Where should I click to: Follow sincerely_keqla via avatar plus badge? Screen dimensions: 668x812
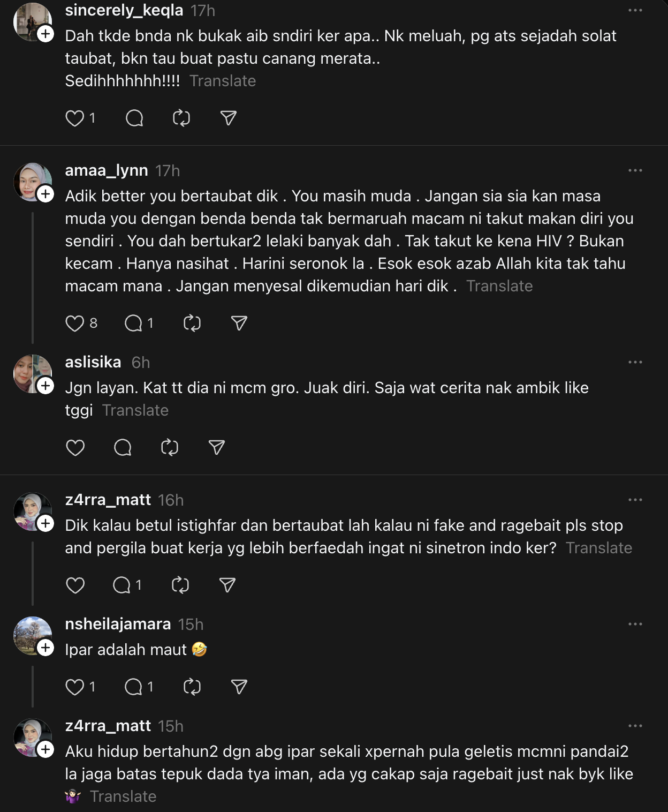(45, 34)
